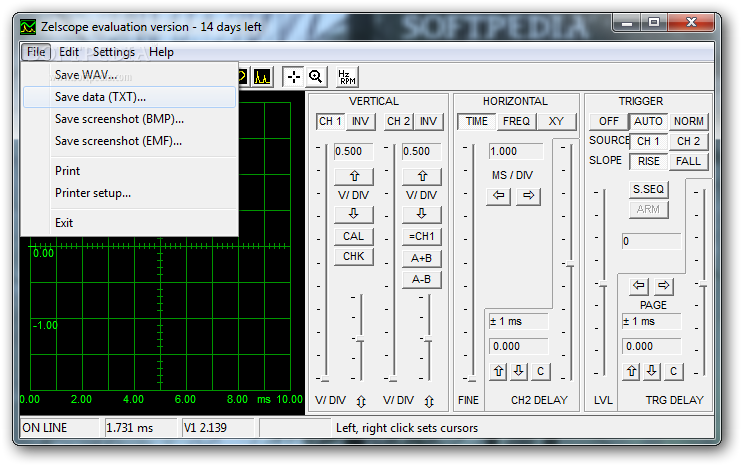This screenshot has height=466, width=742.
Task: Choose Save WAV... from File menu
Action: 129,75
